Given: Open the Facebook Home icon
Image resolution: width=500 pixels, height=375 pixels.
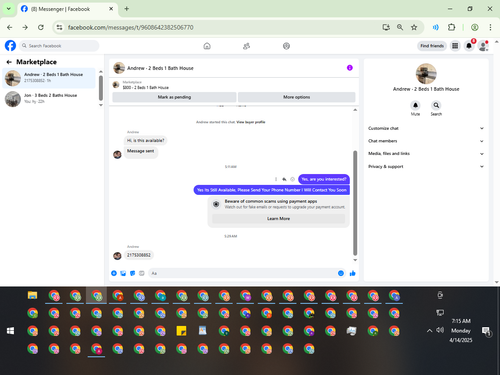Looking at the screenshot, I should tap(207, 46).
